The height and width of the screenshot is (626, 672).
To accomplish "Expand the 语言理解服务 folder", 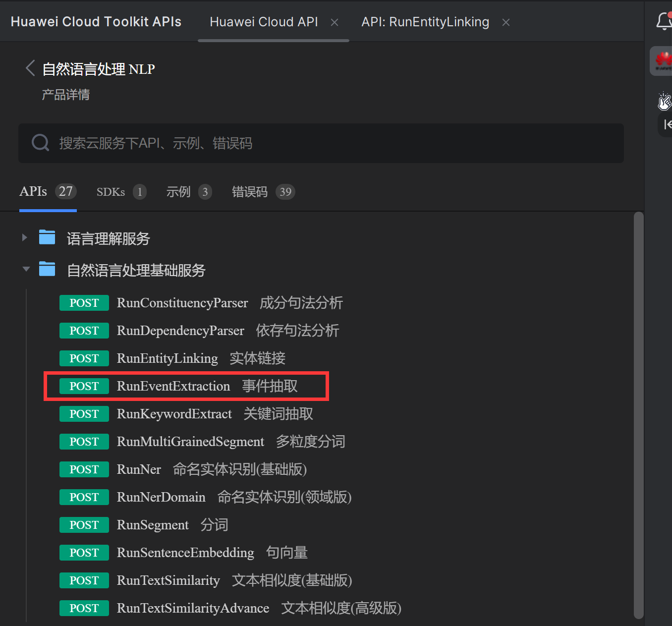I will (x=24, y=238).
